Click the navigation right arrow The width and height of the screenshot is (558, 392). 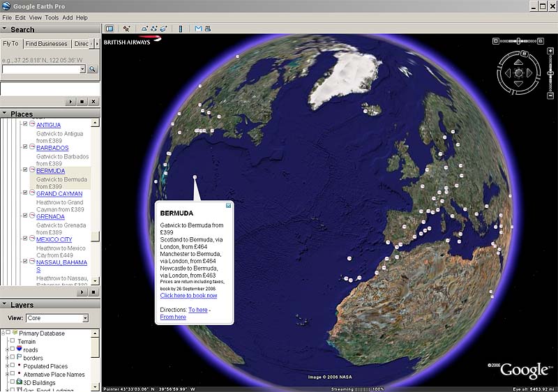coord(529,73)
